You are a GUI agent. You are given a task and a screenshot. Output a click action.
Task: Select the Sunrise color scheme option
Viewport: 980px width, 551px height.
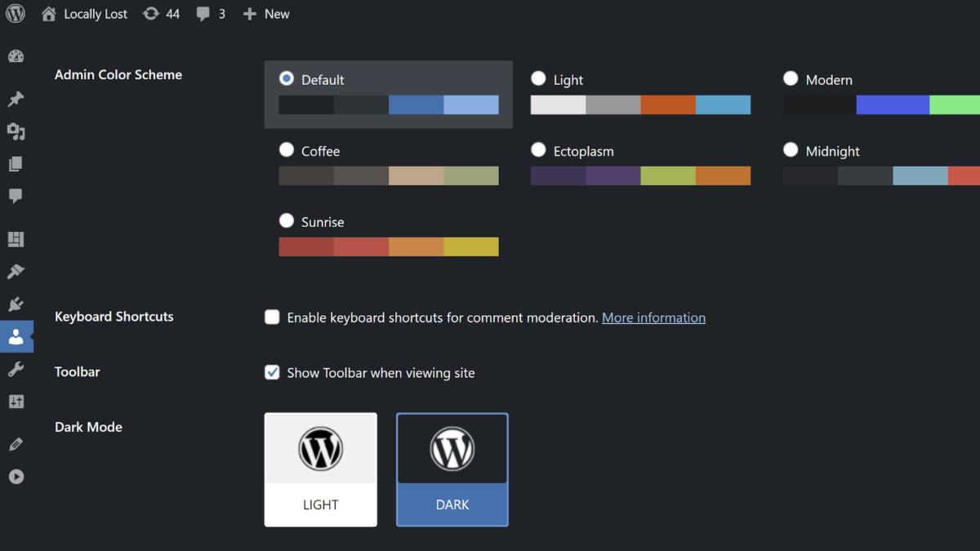coord(287,221)
